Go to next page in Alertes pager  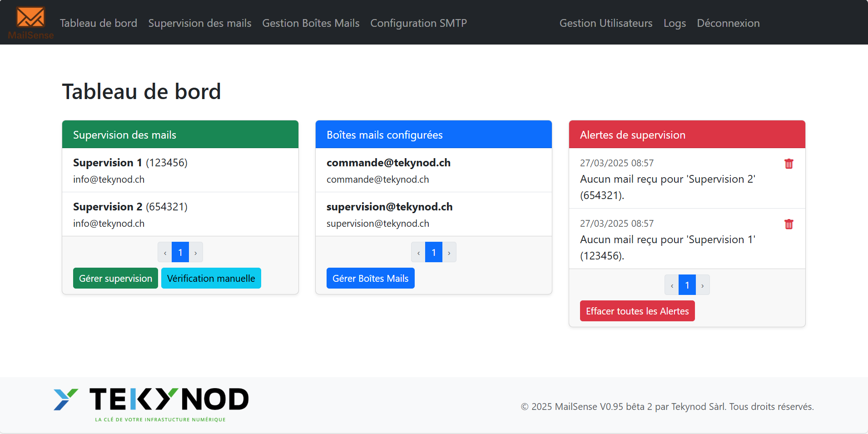[703, 285]
